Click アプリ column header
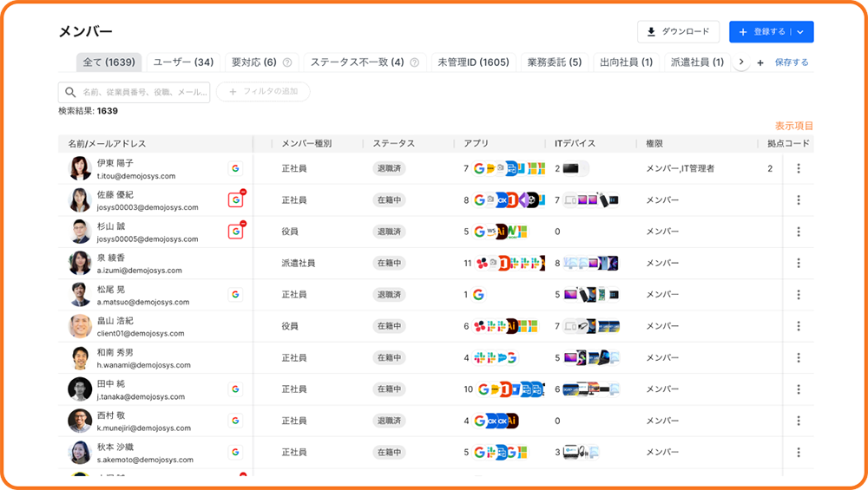The width and height of the screenshot is (868, 490). [x=476, y=144]
